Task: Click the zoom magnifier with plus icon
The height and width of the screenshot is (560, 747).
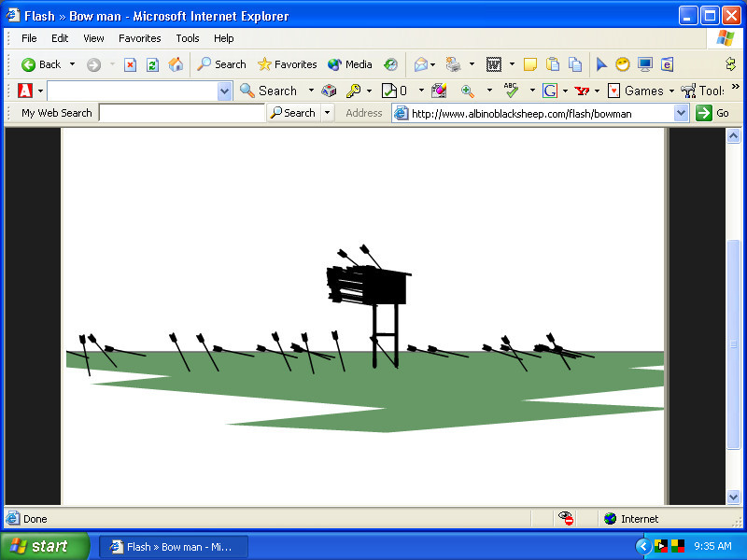Action: 468,91
